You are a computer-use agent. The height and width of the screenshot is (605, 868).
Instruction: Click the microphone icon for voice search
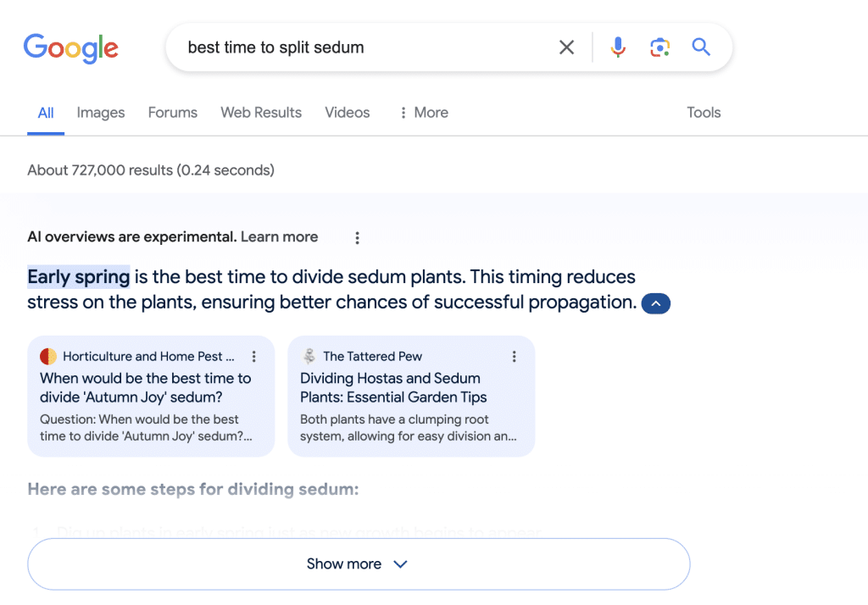tap(618, 47)
